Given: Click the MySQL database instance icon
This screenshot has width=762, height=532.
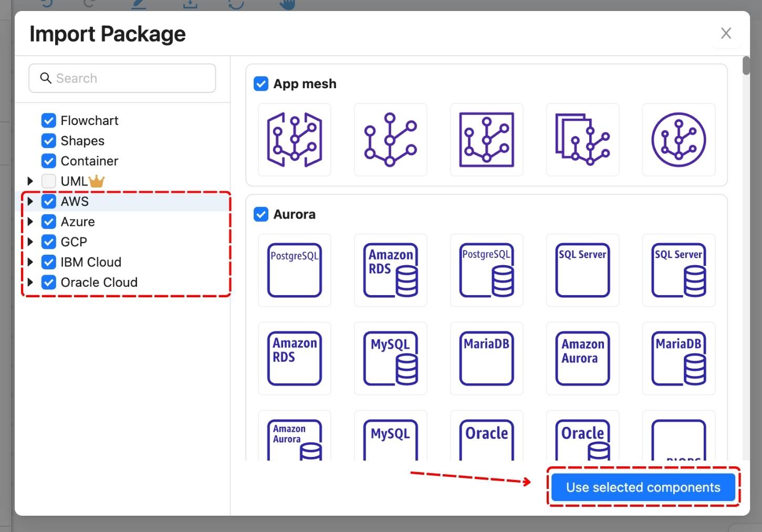Looking at the screenshot, I should pos(390,358).
